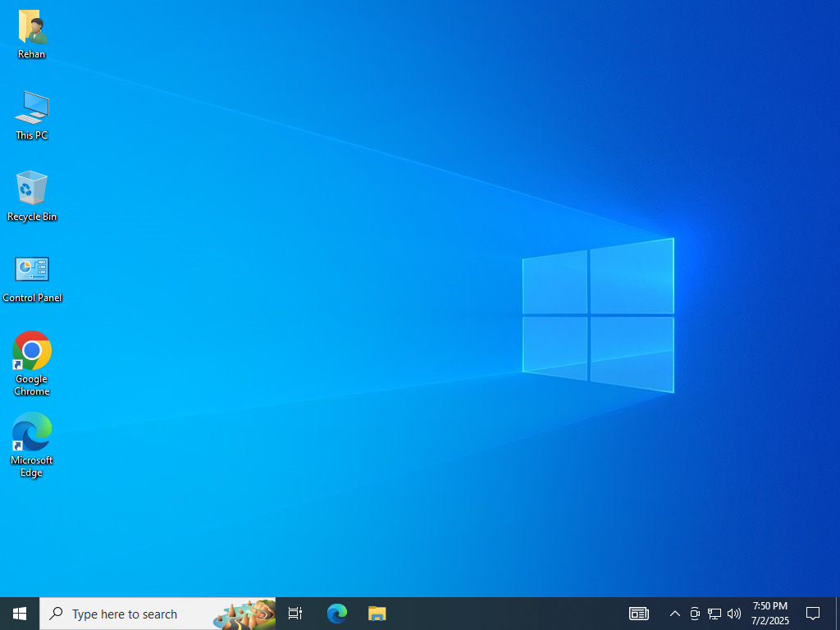Open the Windows Start menu
Screen dimensions: 840x630
point(20,614)
